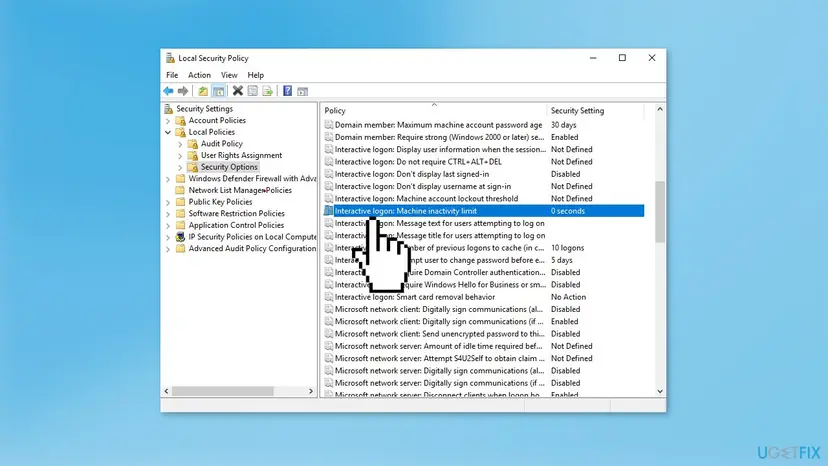Screen dimensions: 828x466
Task: Click tree pane scroll-left arrow
Action: coord(166,391)
